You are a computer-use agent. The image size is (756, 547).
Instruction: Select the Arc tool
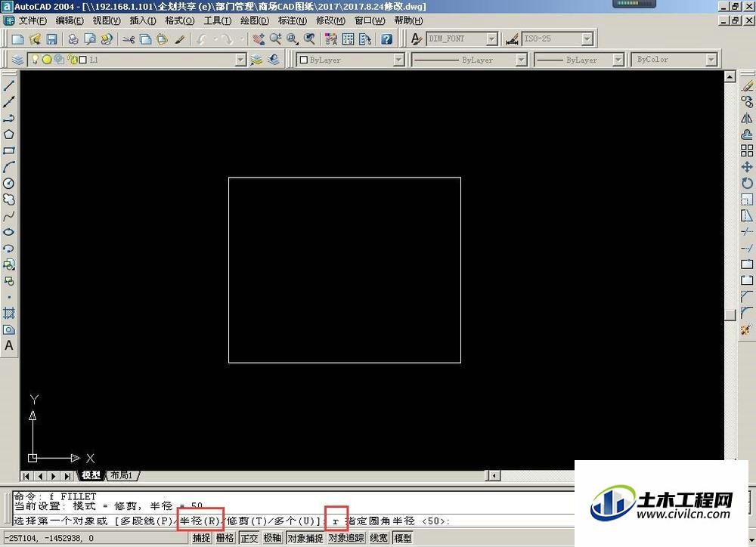pyautogui.click(x=8, y=167)
